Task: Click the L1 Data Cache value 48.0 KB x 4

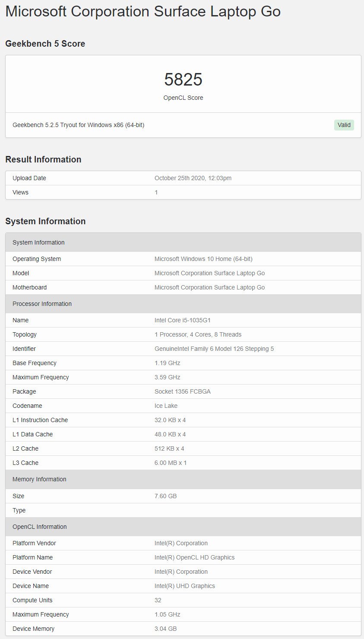Action: pyautogui.click(x=170, y=434)
